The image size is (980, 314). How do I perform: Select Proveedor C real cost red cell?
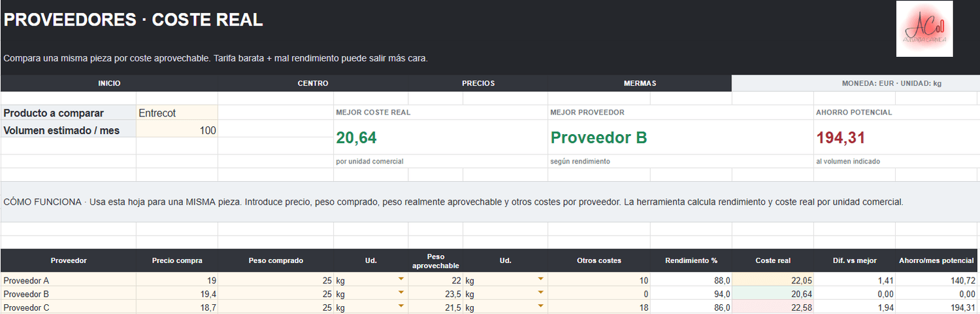click(x=773, y=307)
